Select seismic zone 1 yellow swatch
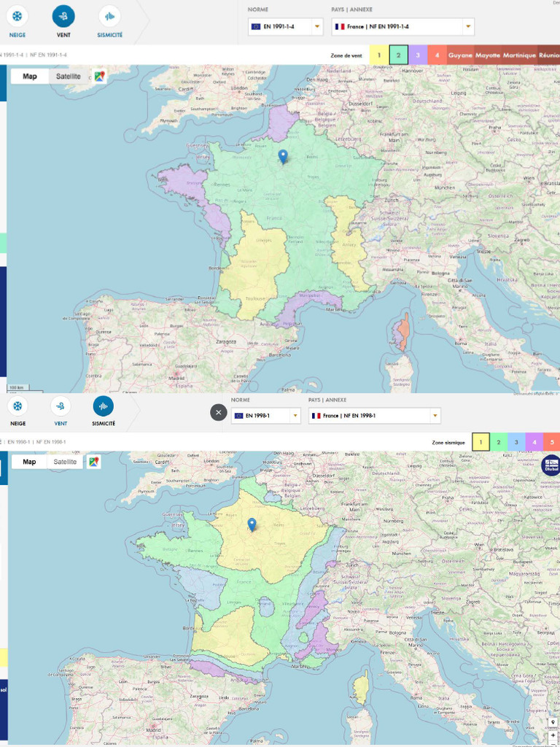The image size is (560, 747). 481,443
